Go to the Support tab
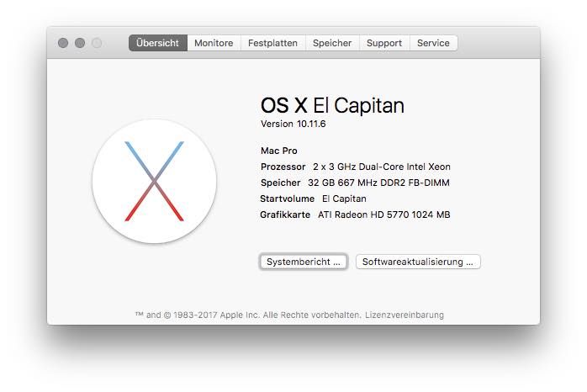Viewport: 587px width, 392px height. (x=384, y=43)
